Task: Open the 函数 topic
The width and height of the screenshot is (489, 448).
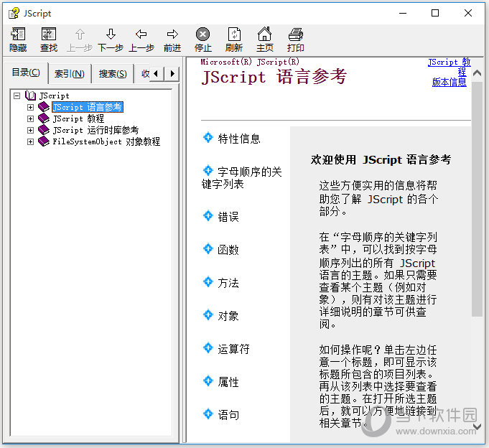Action: click(228, 250)
